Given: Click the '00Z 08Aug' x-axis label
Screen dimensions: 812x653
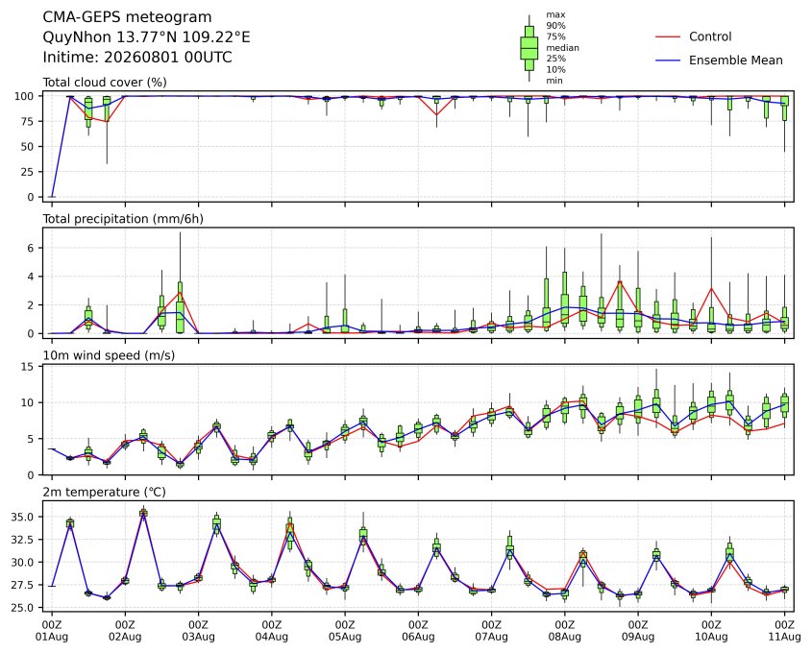Looking at the screenshot, I should click(x=564, y=631).
